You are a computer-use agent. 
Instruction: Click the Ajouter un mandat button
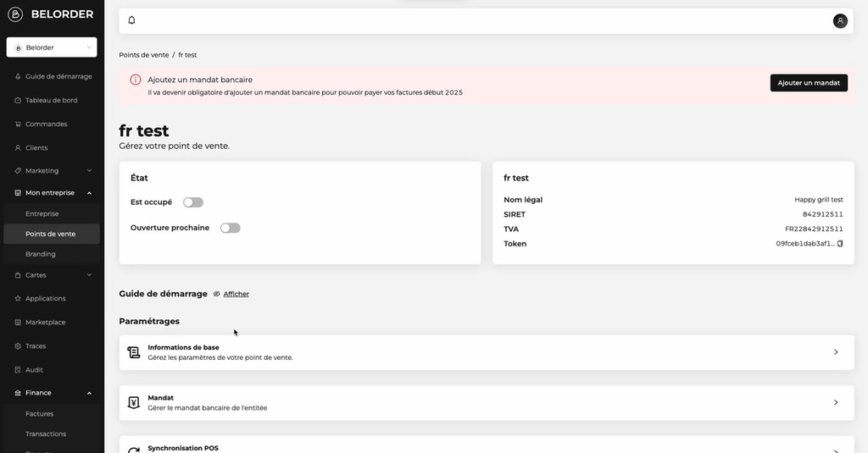coord(809,83)
